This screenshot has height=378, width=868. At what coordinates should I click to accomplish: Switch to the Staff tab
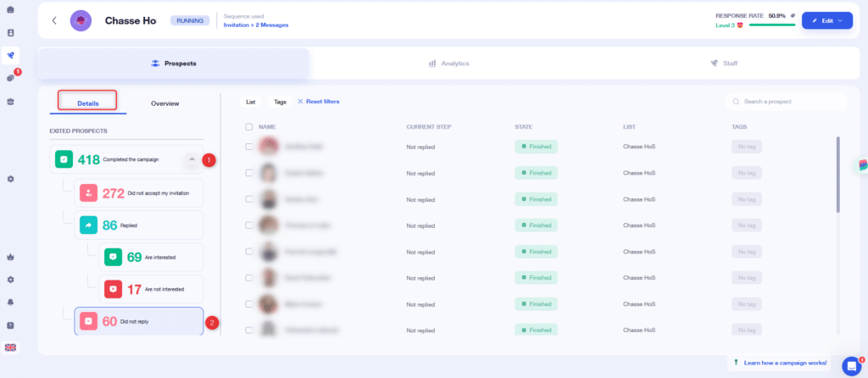point(724,64)
